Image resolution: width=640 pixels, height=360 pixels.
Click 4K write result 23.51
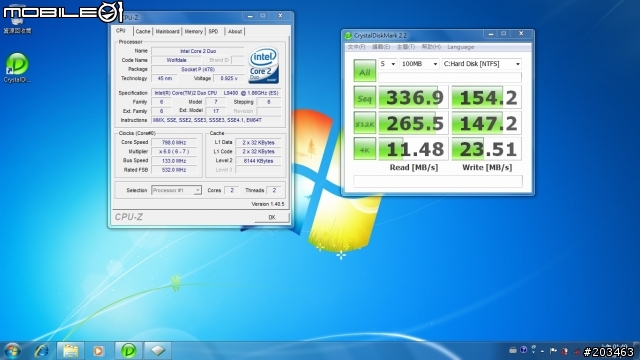tap(487, 149)
